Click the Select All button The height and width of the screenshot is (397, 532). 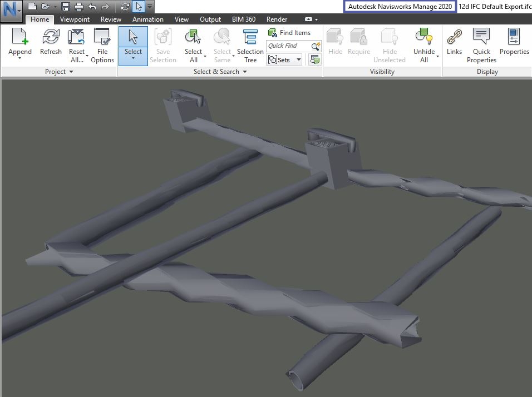[193, 38]
